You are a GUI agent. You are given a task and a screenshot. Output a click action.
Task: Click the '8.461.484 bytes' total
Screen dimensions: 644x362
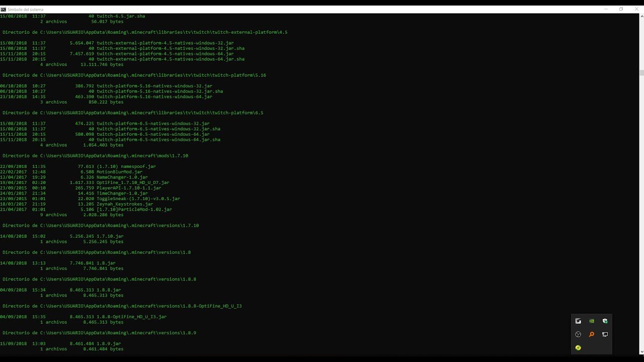[x=104, y=349]
